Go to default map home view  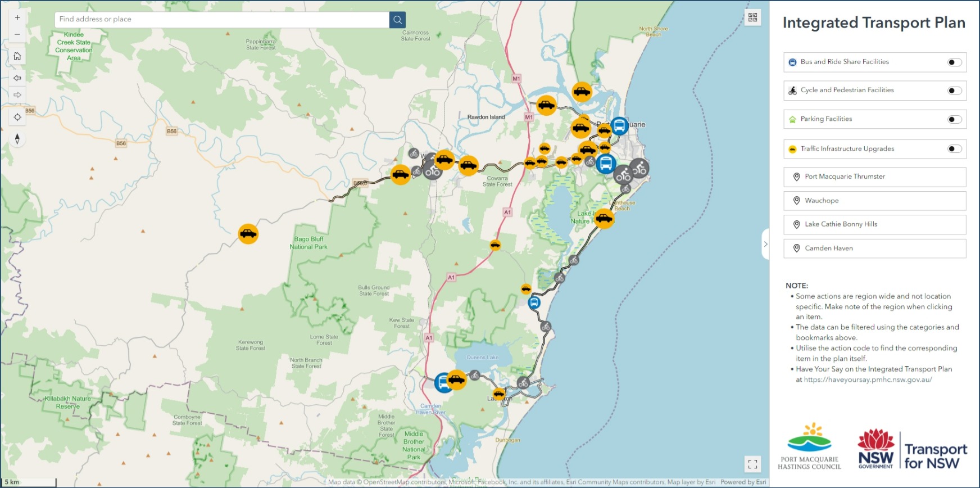(x=17, y=56)
